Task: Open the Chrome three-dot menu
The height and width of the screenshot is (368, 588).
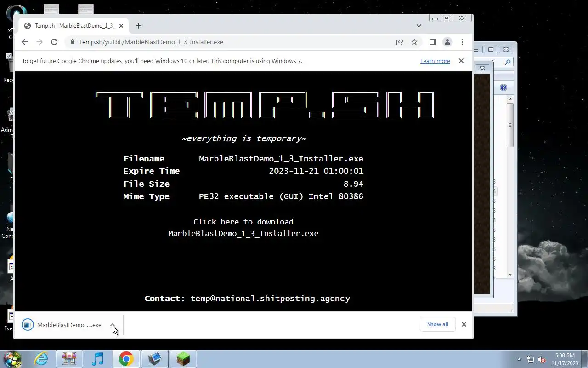Action: point(462,42)
